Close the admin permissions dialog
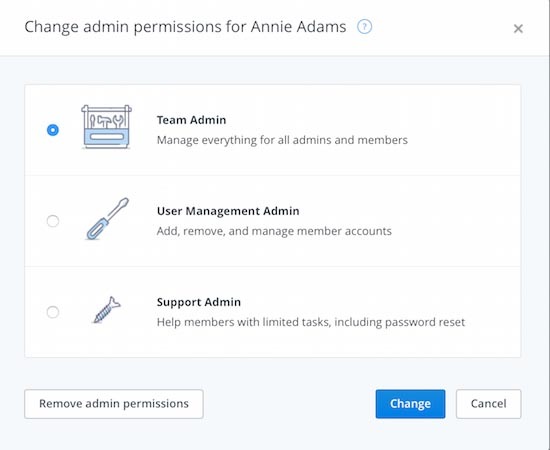Screen dimensions: 550x450 pos(518,28)
